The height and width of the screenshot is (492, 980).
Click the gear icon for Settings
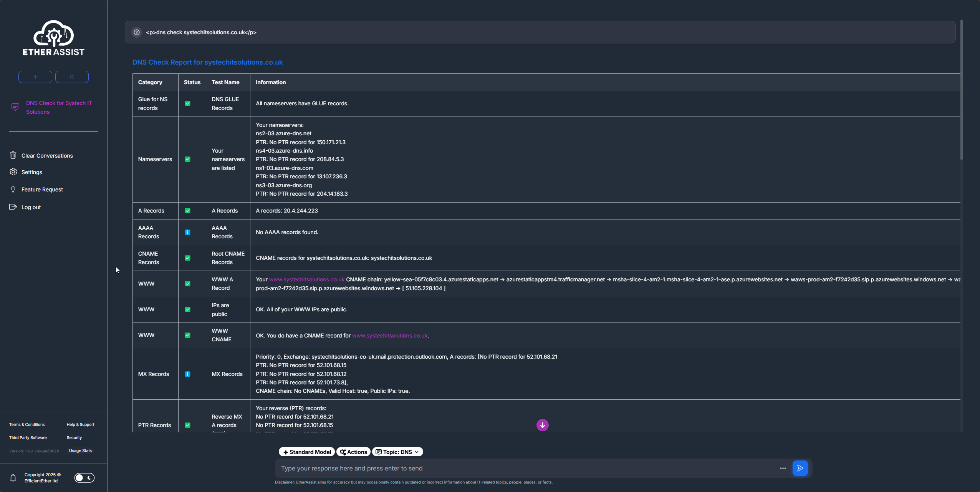13,172
